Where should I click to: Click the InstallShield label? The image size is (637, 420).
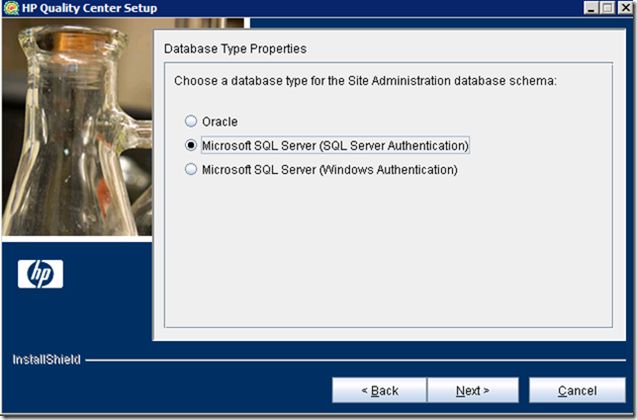46,359
